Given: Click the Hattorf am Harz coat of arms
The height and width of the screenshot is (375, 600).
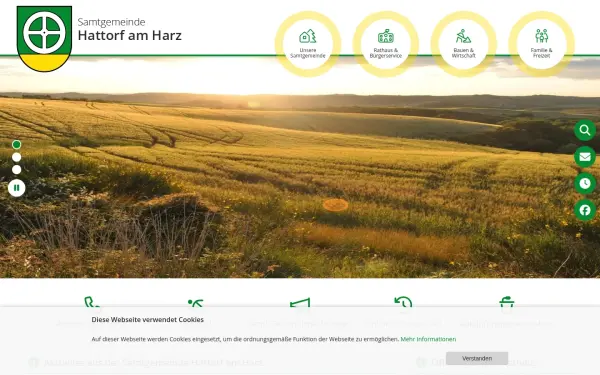Looking at the screenshot, I should (44, 38).
